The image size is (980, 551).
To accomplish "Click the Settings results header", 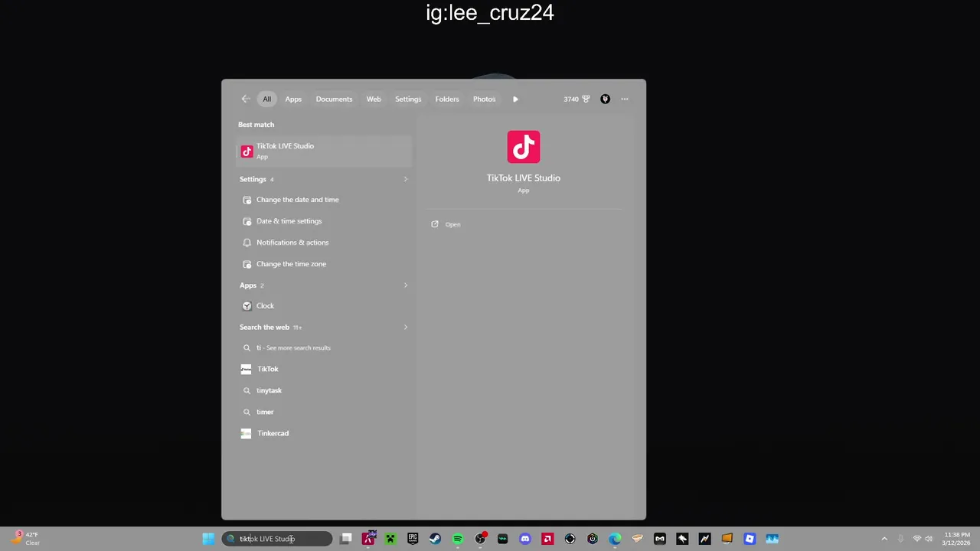I will point(253,179).
